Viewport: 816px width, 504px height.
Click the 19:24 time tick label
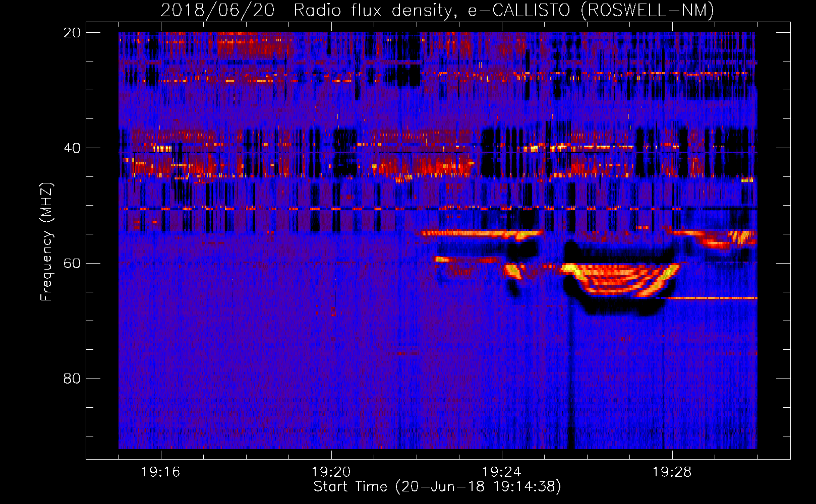(x=502, y=472)
